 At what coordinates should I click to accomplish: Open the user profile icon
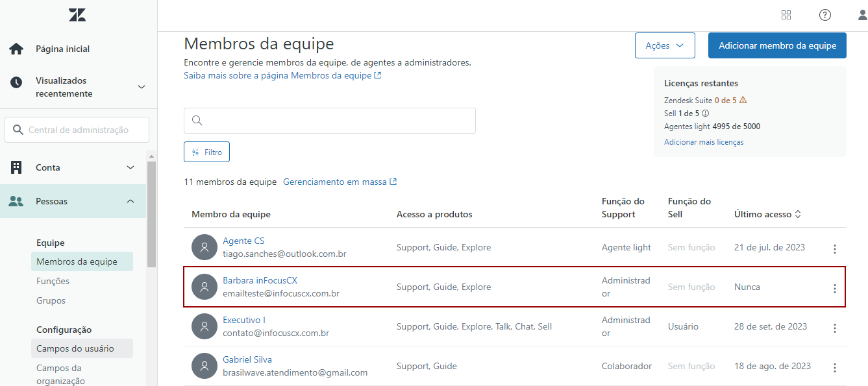pos(862,15)
